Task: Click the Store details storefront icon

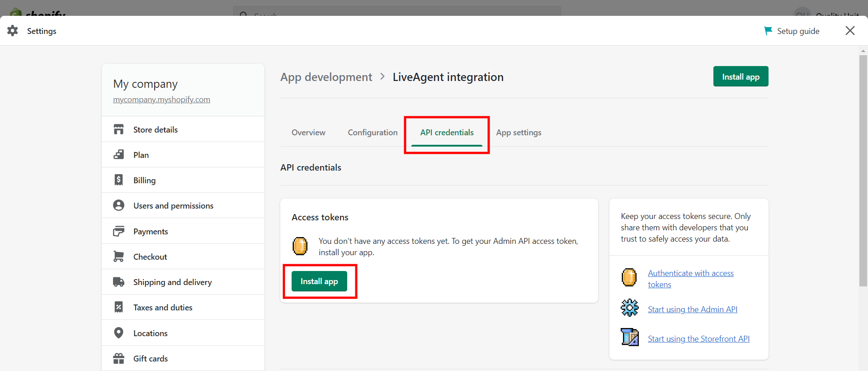Action: pos(118,129)
